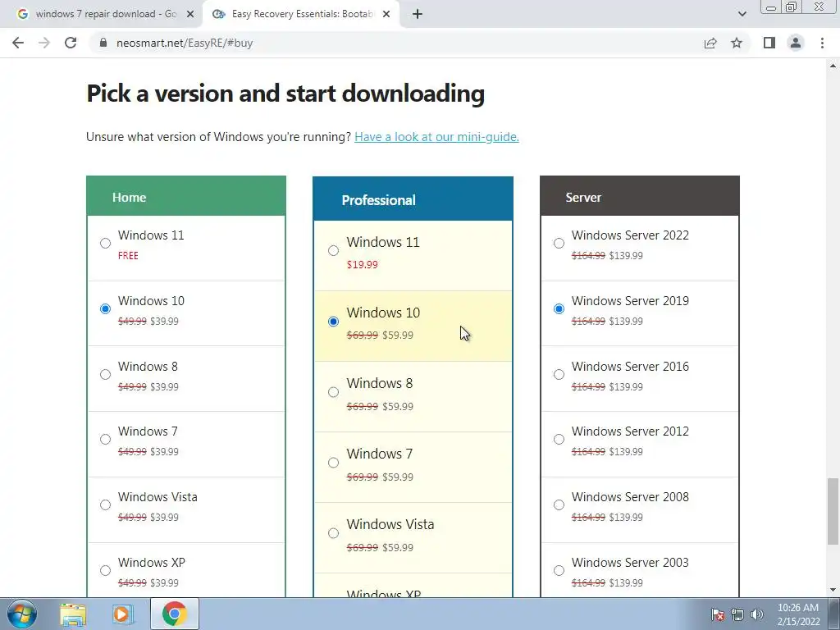
Task: Choose Professional Windows 8 radio button
Action: point(333,392)
